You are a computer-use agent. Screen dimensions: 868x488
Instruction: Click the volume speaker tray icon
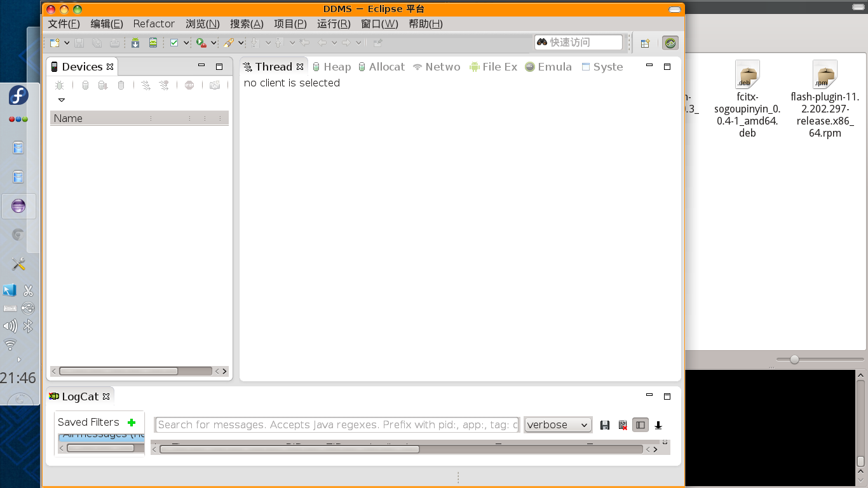click(x=10, y=327)
